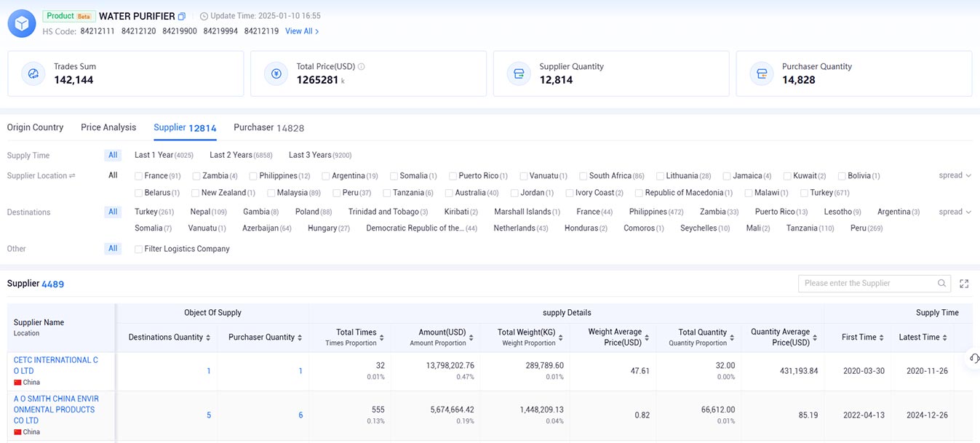980x443 pixels.
Task: Open the Price Analysis tab
Action: pyautogui.click(x=108, y=127)
